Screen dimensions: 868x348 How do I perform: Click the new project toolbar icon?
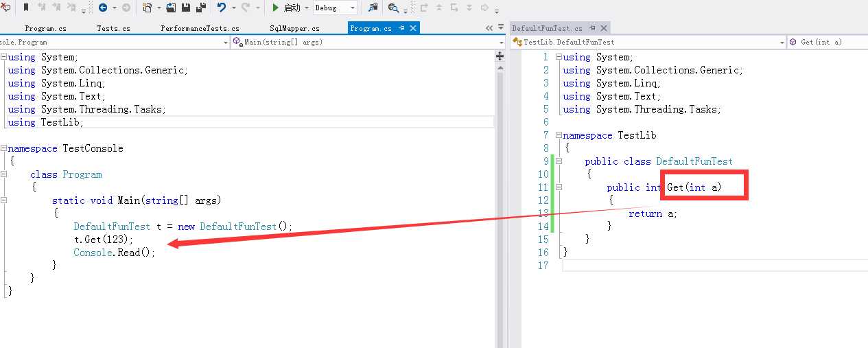click(147, 8)
